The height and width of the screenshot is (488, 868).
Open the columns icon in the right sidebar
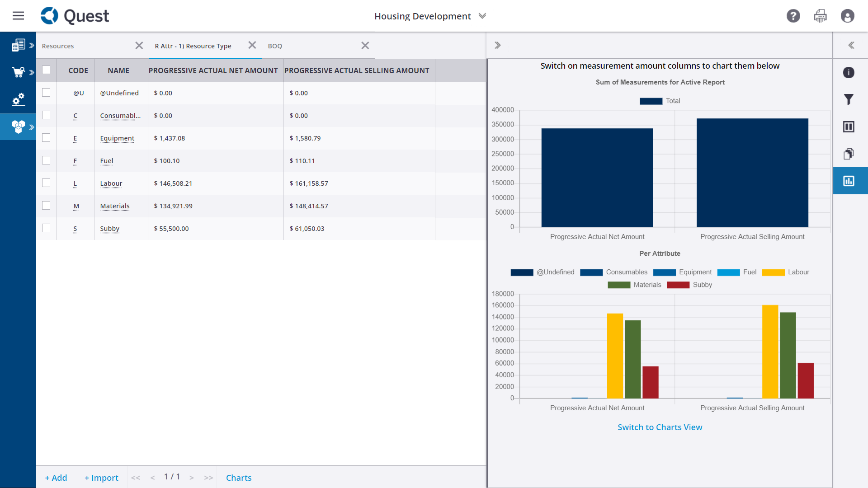point(849,127)
